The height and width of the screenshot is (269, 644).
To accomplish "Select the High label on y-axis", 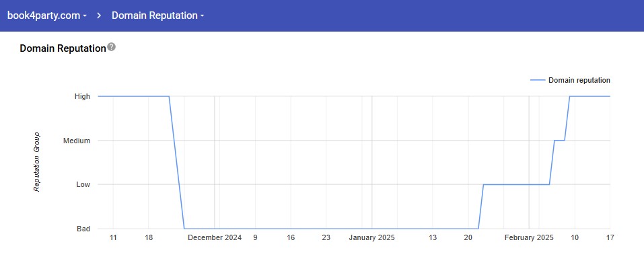I will (x=82, y=96).
